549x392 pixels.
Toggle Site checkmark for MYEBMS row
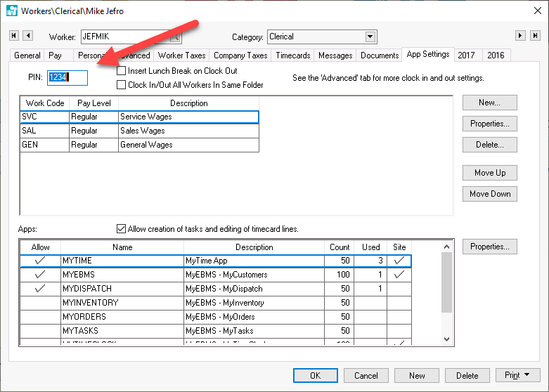point(399,275)
